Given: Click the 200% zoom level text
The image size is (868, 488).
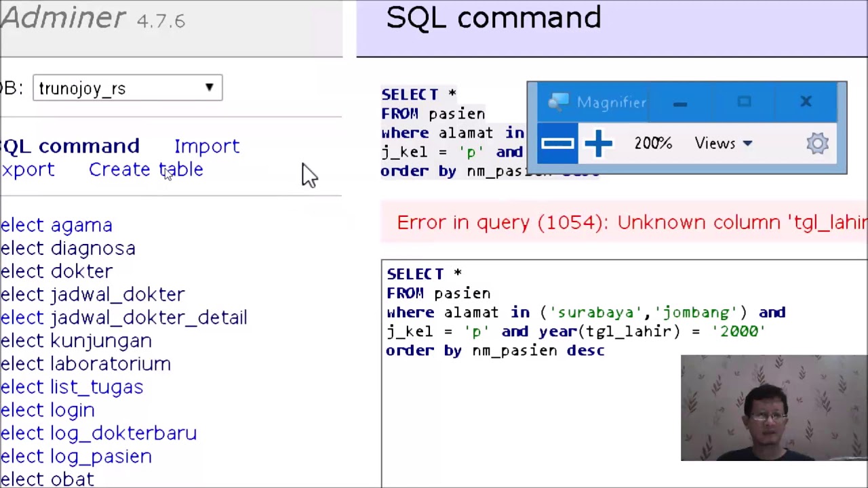Looking at the screenshot, I should pos(653,143).
